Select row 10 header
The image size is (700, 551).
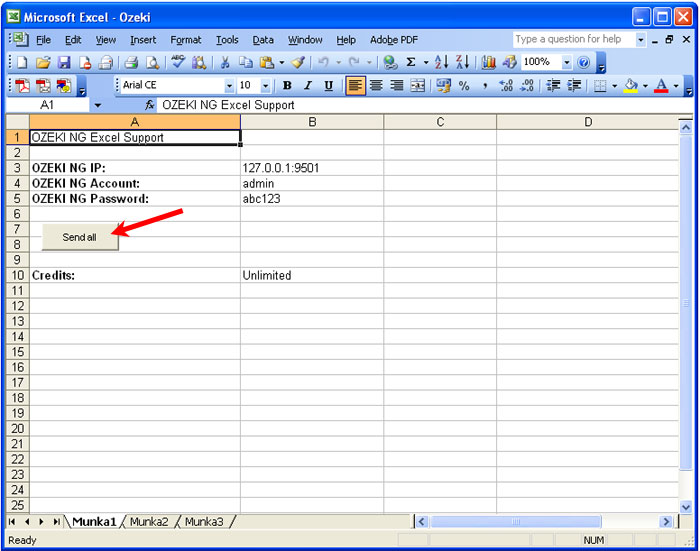click(17, 275)
